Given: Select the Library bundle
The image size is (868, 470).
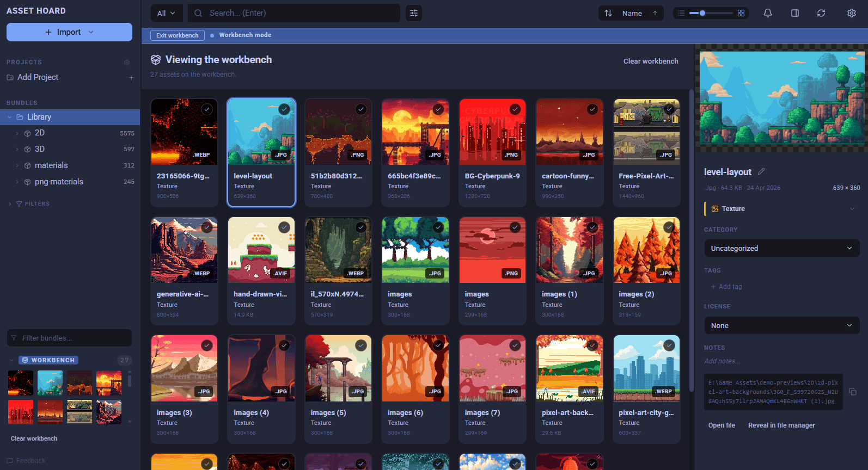Looking at the screenshot, I should pyautogui.click(x=39, y=117).
